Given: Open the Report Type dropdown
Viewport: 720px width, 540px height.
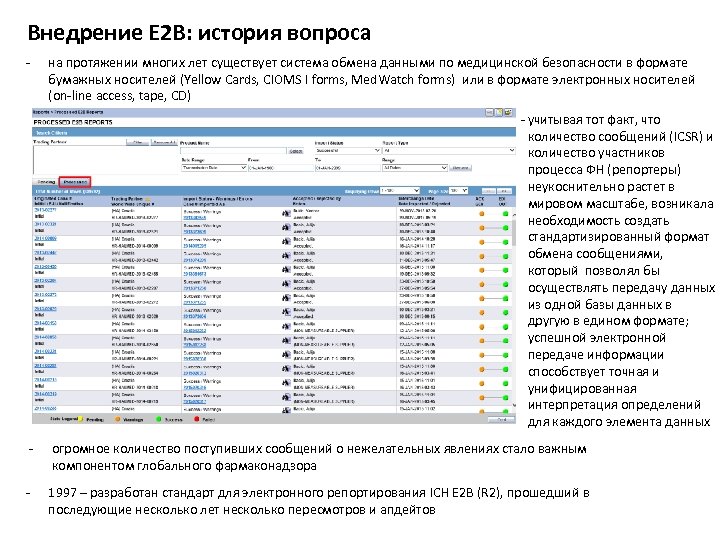Looking at the screenshot, I should tap(449, 151).
